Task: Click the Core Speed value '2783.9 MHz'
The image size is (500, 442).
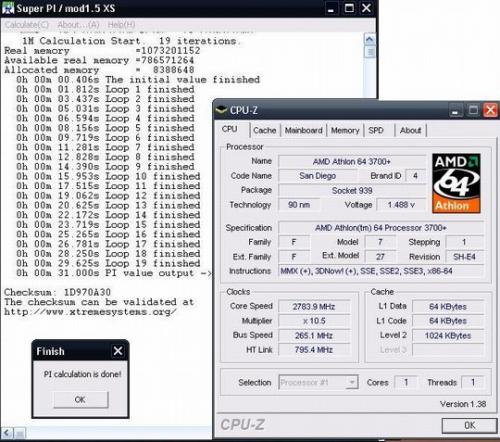Action: point(314,306)
